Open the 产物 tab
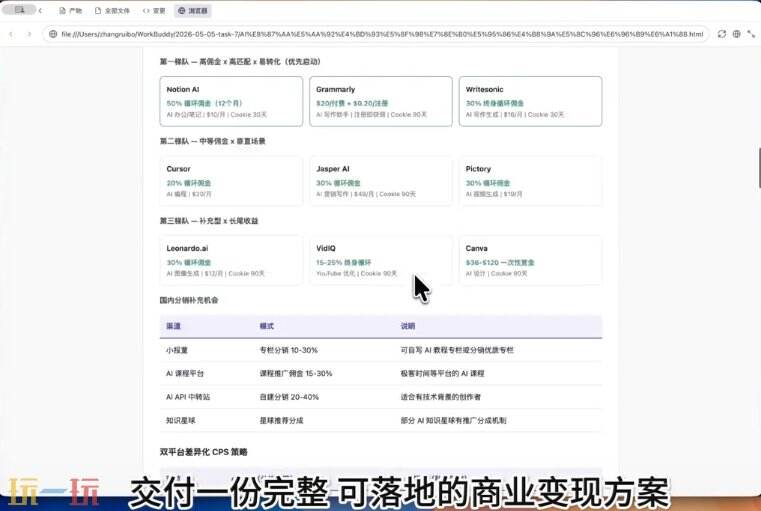This screenshot has height=511, width=761. (70, 11)
